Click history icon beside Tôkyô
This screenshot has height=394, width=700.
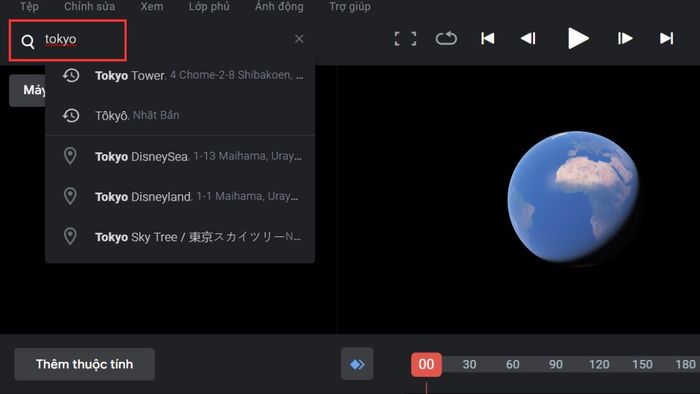pos(71,116)
